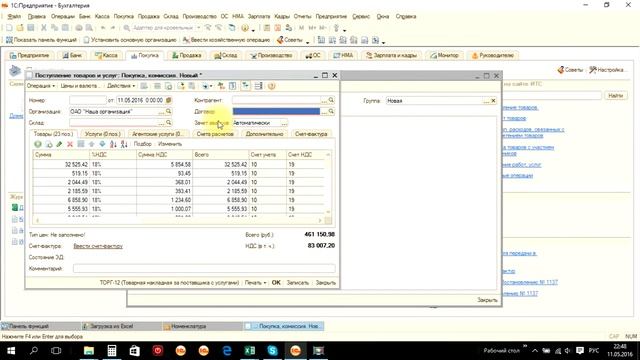Click the Закрыть button of the document form

[325, 282]
